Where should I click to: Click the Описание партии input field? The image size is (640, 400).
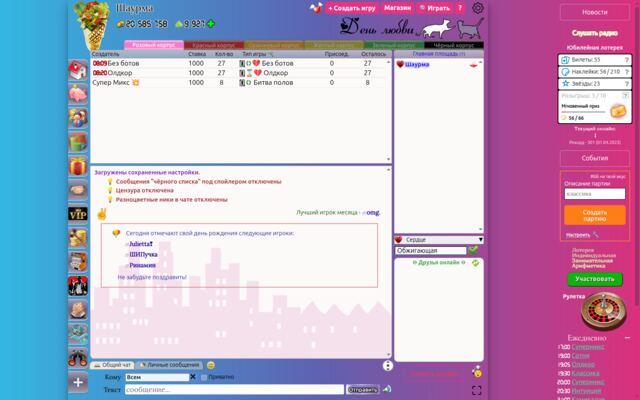(595, 194)
